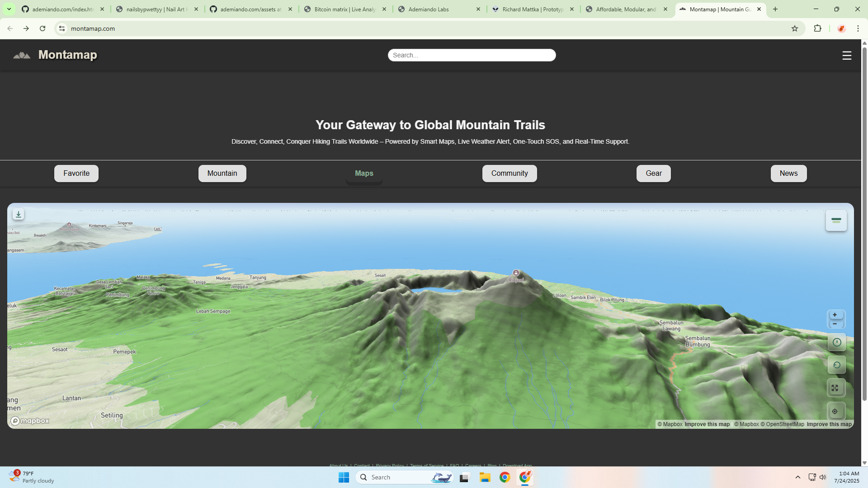Open the Community tab
Viewport: 868px width, 488px height.
pos(509,174)
